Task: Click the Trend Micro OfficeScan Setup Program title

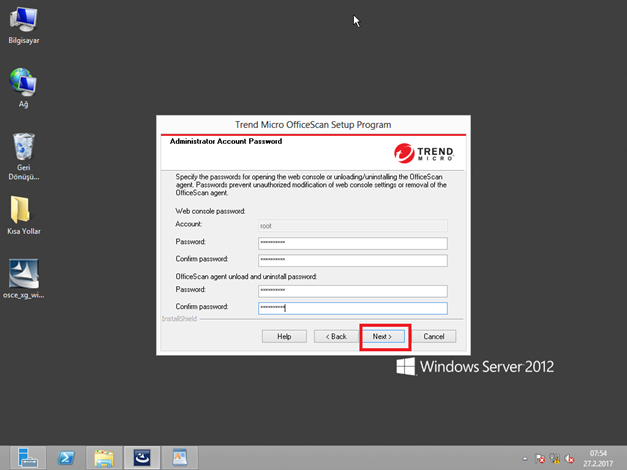Action: coord(313,125)
